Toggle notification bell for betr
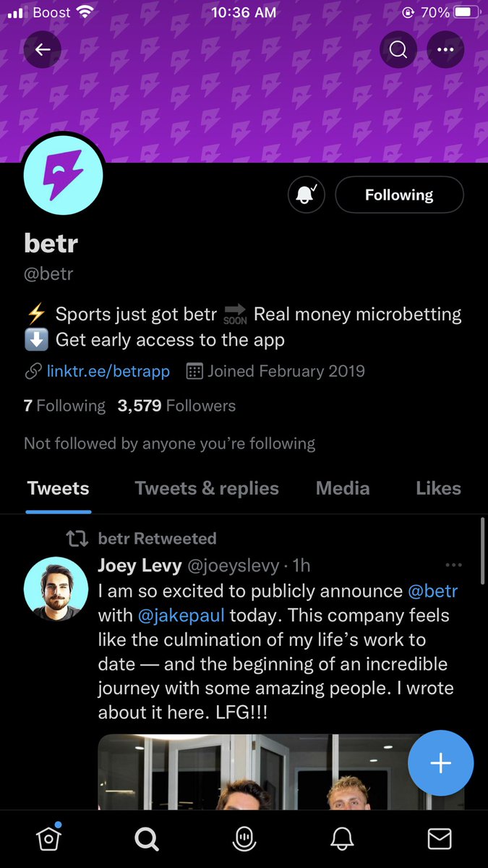Viewport: 488px width, 868px height. coord(307,195)
